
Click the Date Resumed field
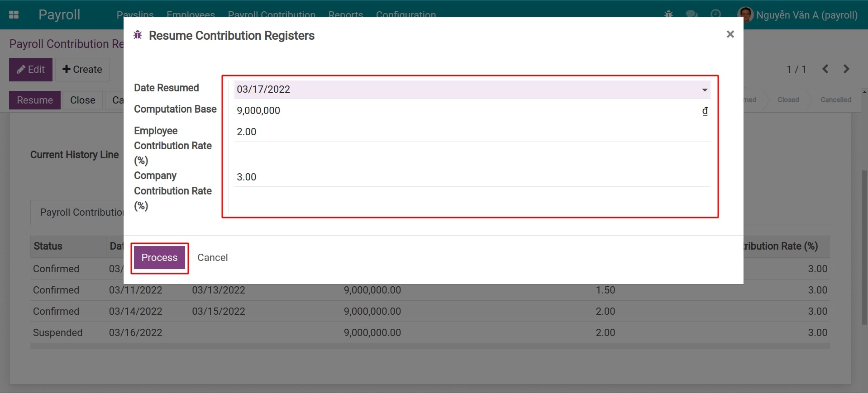coord(466,90)
